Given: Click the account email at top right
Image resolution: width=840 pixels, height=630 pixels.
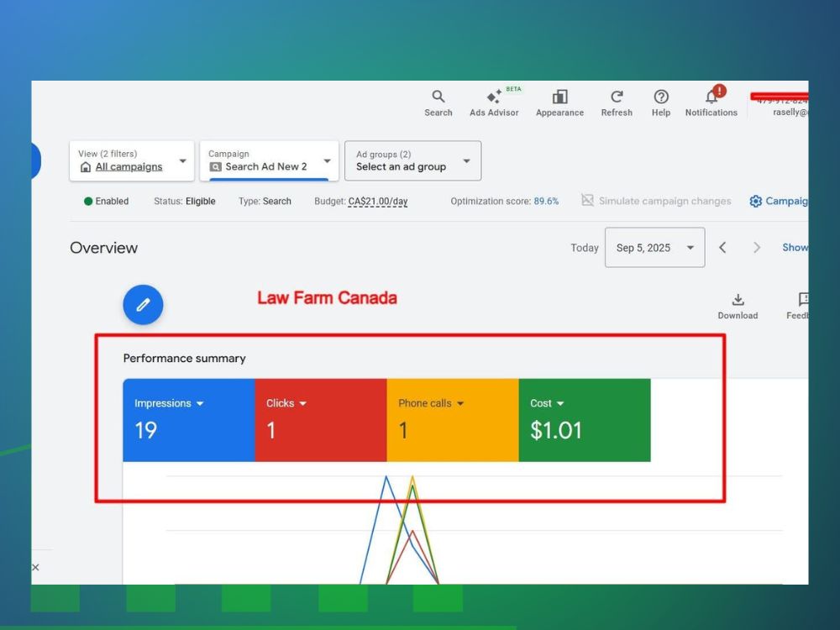Looking at the screenshot, I should tap(790, 112).
